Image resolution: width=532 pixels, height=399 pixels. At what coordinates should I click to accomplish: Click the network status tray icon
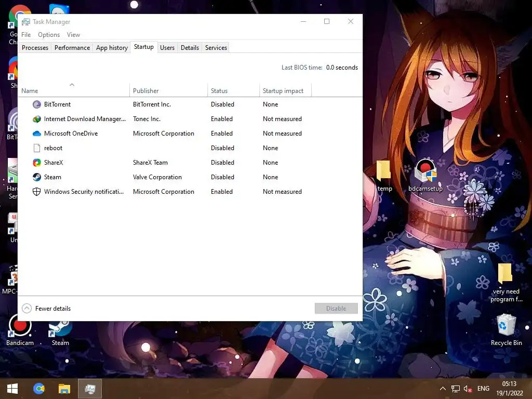click(x=455, y=389)
